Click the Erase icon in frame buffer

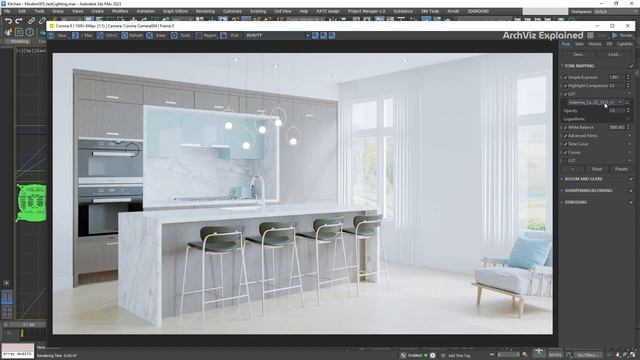point(149,36)
